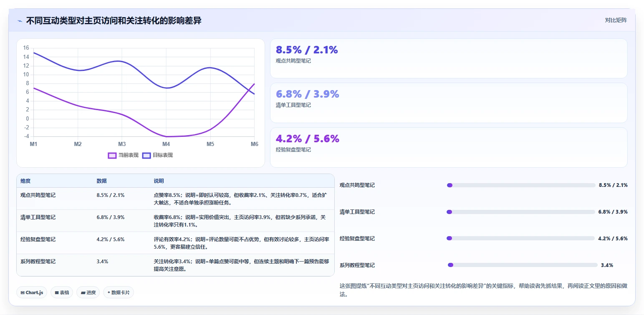Click the main title 不同互动类型对主页访问
The height and width of the screenshot is (315, 644).
[x=114, y=20]
